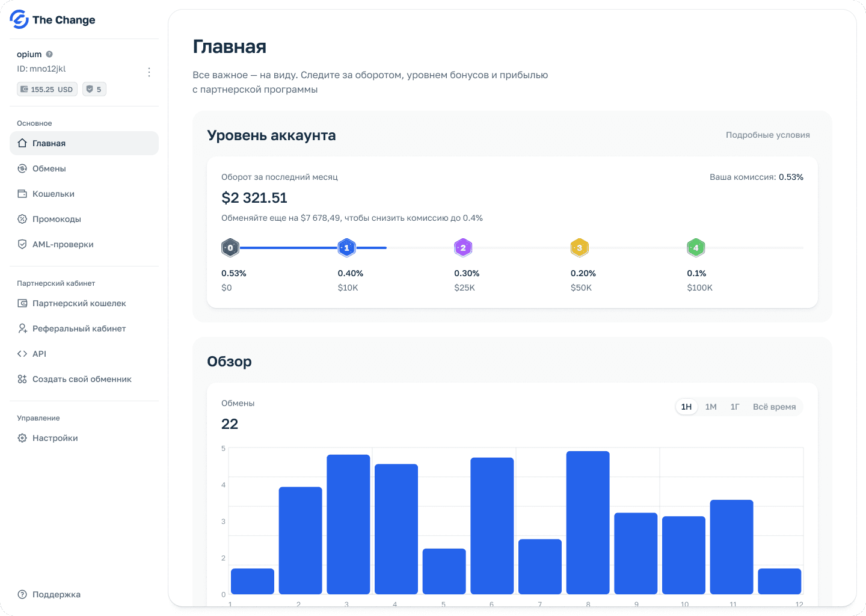866x616 pixels.
Task: Click the Кошельки wallet icon
Action: click(x=22, y=194)
